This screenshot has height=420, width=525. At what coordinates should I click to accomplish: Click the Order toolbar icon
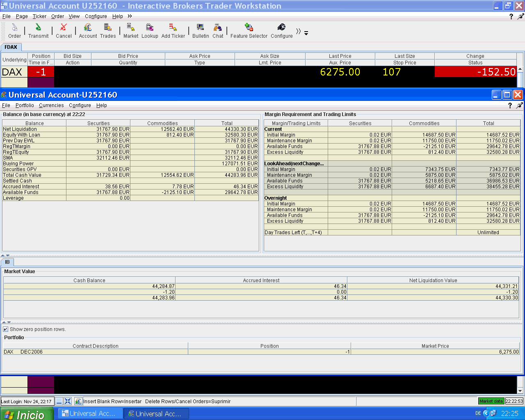point(14,31)
